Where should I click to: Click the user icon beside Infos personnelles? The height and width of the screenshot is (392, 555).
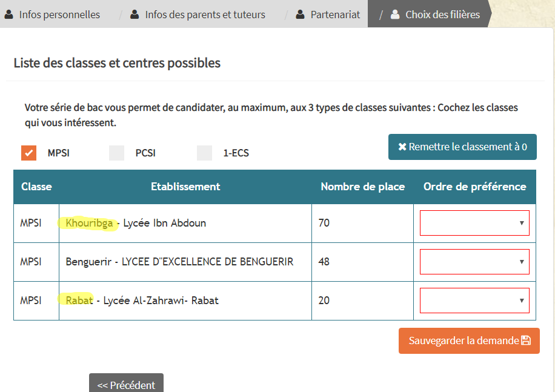tap(9, 15)
